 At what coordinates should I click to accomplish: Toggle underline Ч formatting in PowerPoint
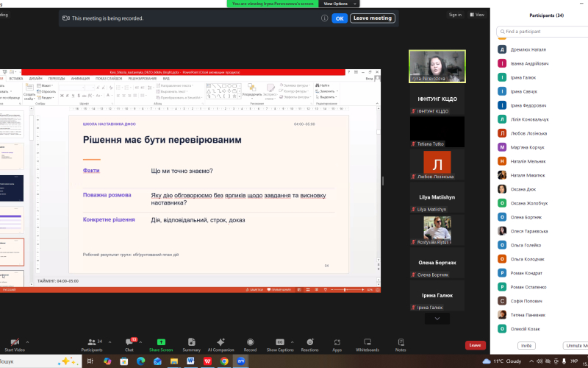coord(73,96)
